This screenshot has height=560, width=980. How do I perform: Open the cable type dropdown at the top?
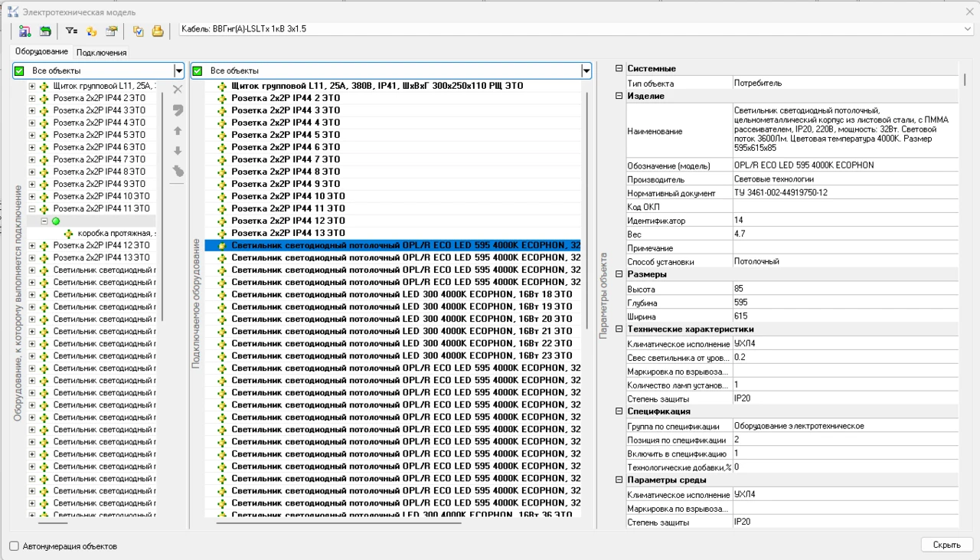coord(968,29)
